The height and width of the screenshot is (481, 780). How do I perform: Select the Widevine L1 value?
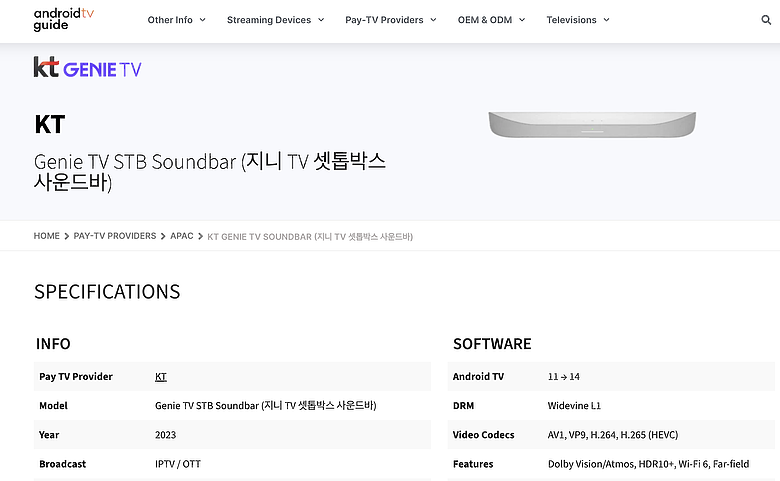(574, 405)
